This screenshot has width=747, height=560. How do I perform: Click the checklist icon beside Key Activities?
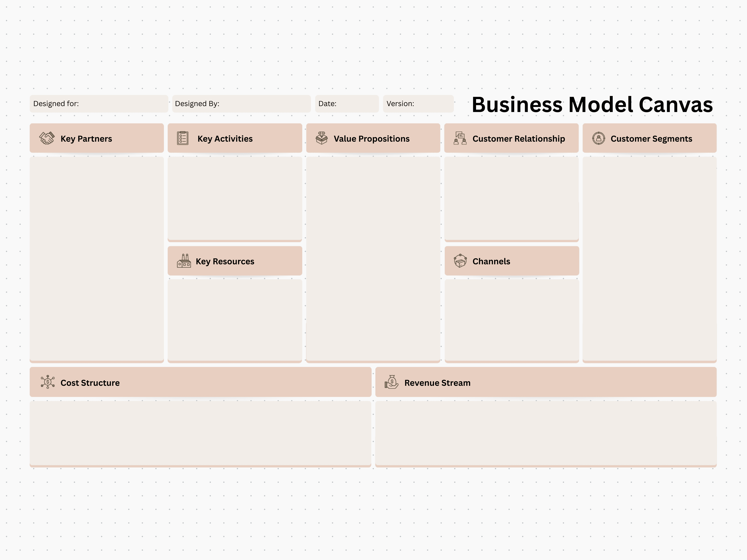point(183,138)
